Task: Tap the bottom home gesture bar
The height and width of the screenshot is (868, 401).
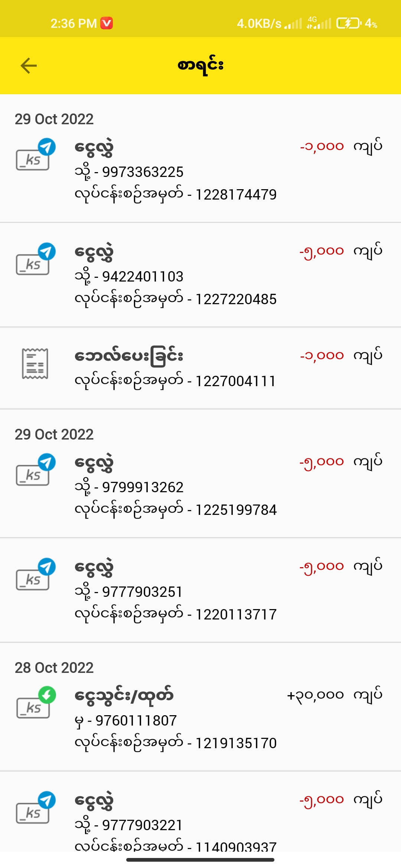Action: (x=200, y=860)
